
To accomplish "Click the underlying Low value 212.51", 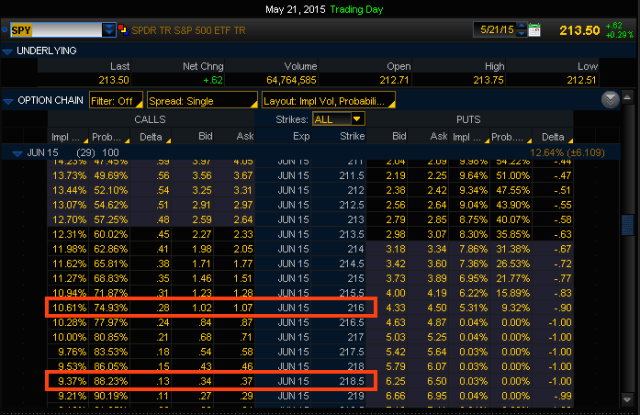I will click(581, 80).
